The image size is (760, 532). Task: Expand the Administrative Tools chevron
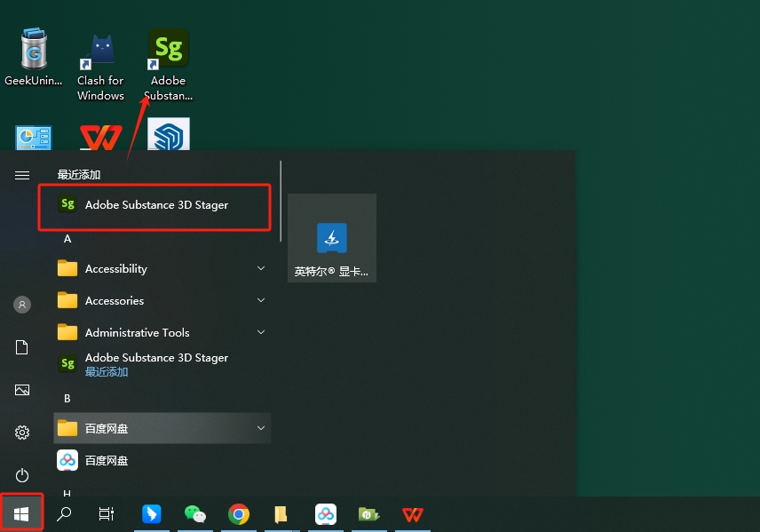pyautogui.click(x=261, y=332)
